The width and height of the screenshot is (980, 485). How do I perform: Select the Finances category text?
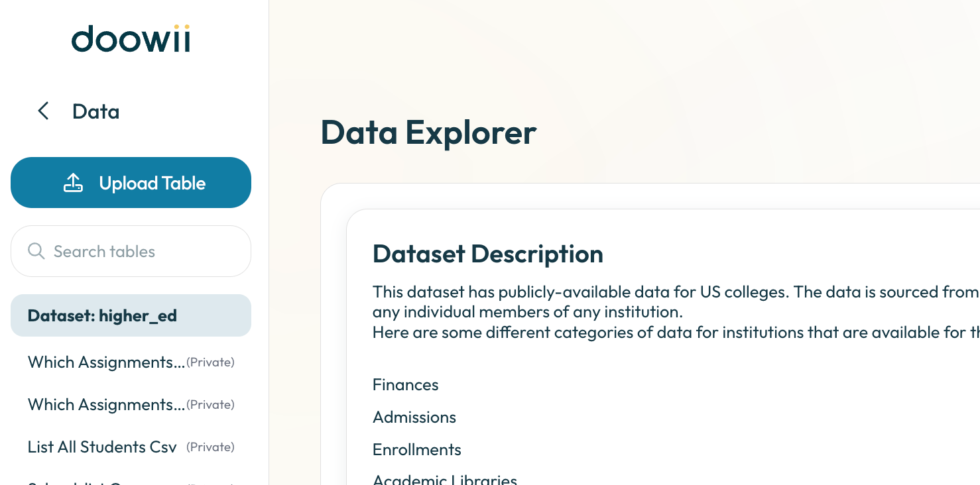(x=405, y=385)
